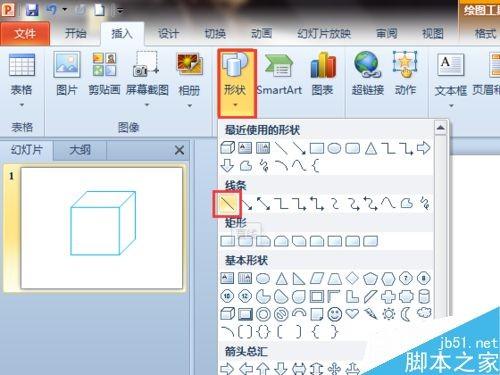Insert a SmartArt graphic
Screen dimensions: 500x375
pyautogui.click(x=279, y=75)
